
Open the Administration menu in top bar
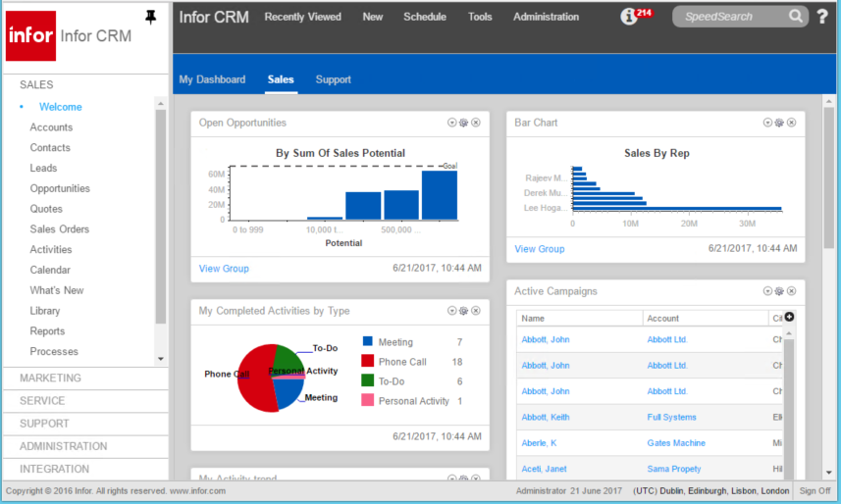tap(546, 17)
